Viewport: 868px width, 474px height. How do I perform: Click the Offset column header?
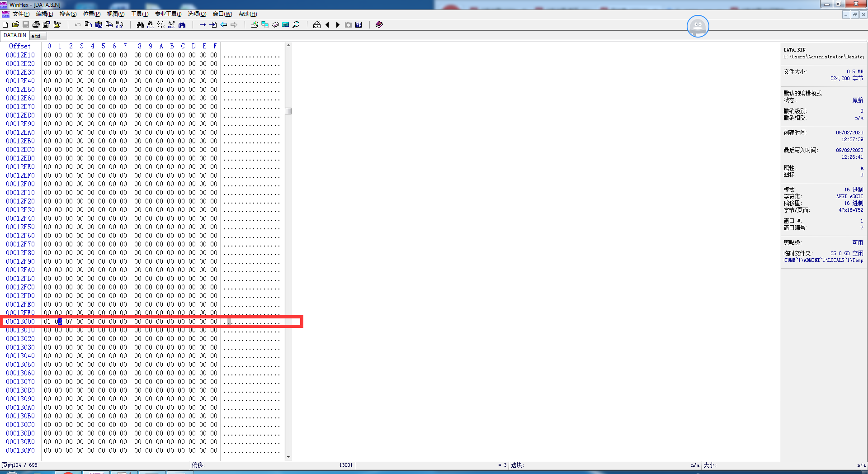tap(20, 46)
